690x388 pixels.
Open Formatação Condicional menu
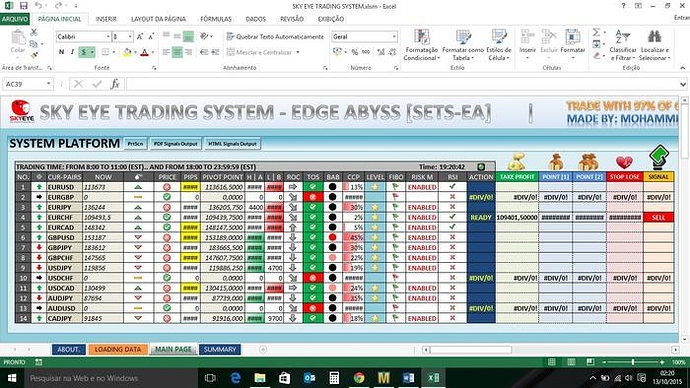[x=421, y=45]
